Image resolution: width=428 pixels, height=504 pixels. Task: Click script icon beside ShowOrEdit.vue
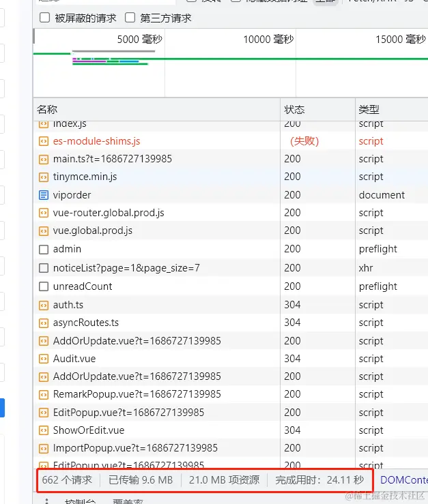[x=44, y=430]
